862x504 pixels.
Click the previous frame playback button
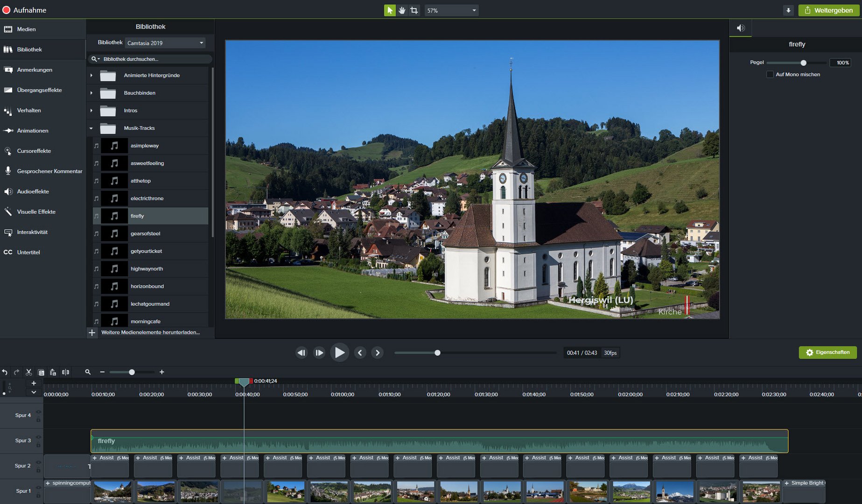301,353
